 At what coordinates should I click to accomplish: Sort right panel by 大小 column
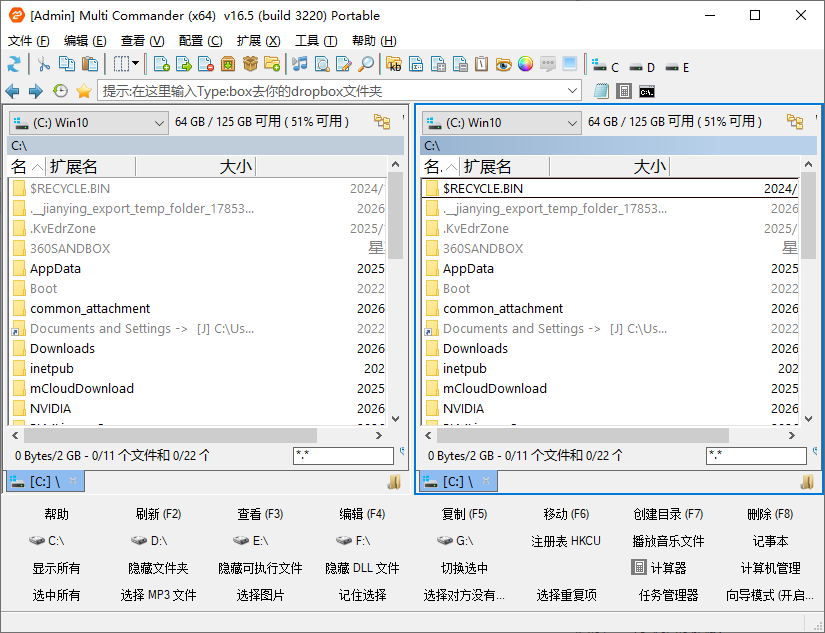609,167
